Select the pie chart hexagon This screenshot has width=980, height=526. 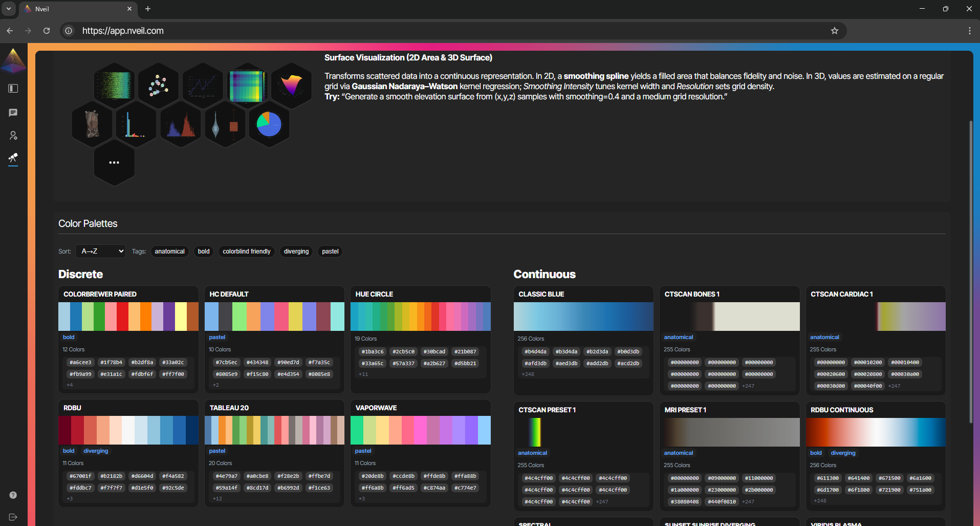269,124
